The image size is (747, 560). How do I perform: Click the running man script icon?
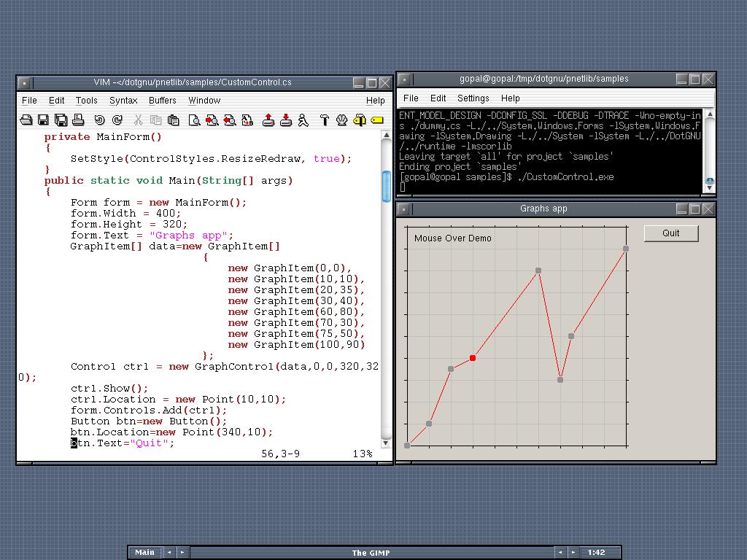pyautogui.click(x=303, y=120)
